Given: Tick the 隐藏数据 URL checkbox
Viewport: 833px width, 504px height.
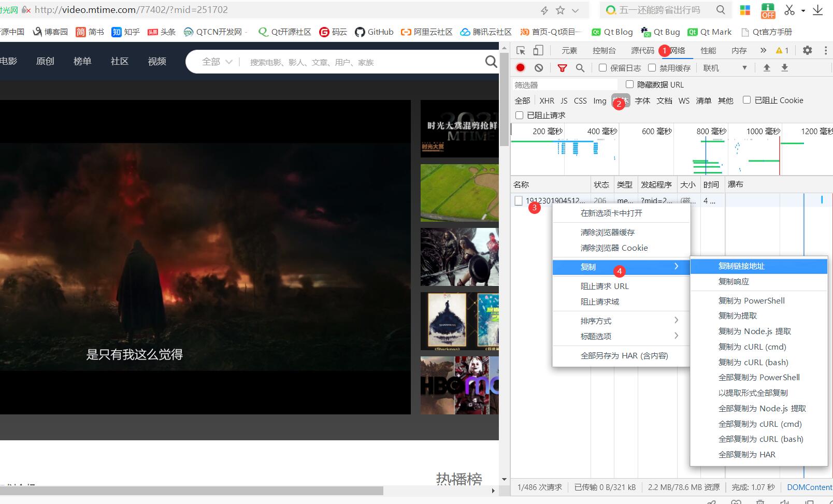Looking at the screenshot, I should [x=630, y=84].
